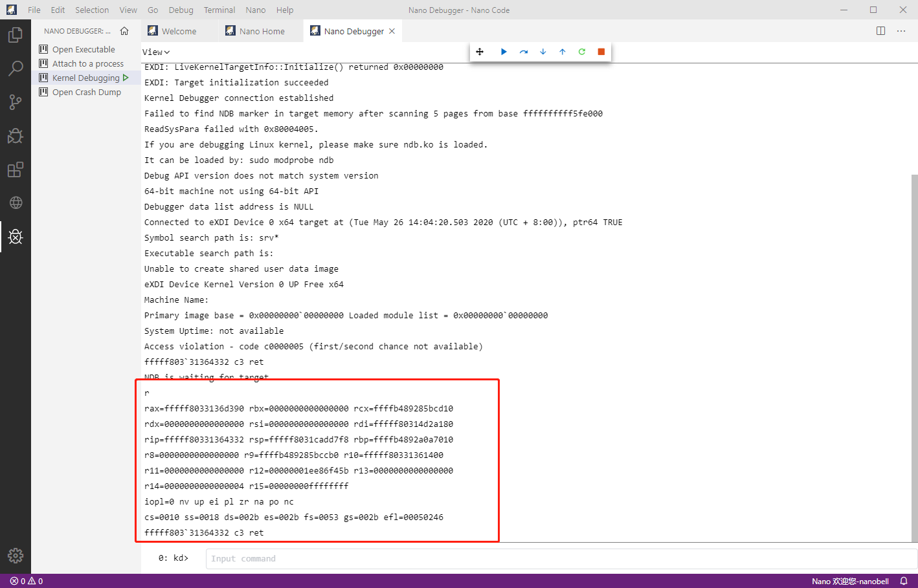
Task: Click the 'NANO DEBUGGER:' panel title
Action: (77, 31)
